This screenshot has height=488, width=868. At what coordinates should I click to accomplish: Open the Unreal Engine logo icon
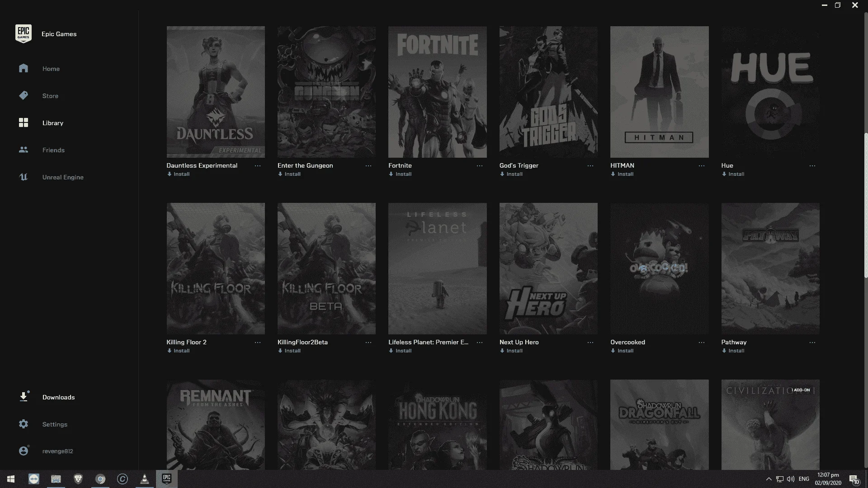24,177
